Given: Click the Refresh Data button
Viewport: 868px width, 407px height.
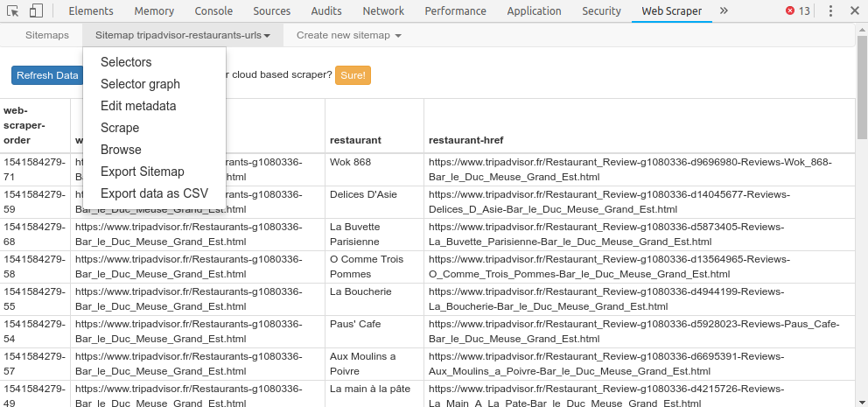Looking at the screenshot, I should [47, 75].
